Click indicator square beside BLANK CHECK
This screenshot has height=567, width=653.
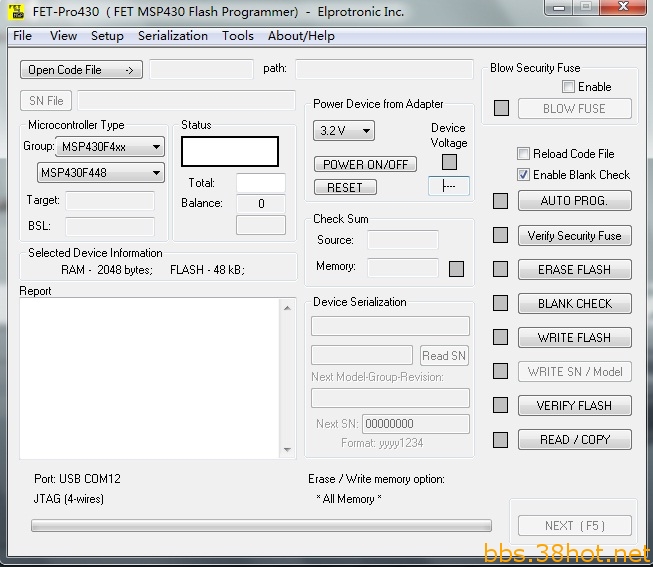[500, 303]
